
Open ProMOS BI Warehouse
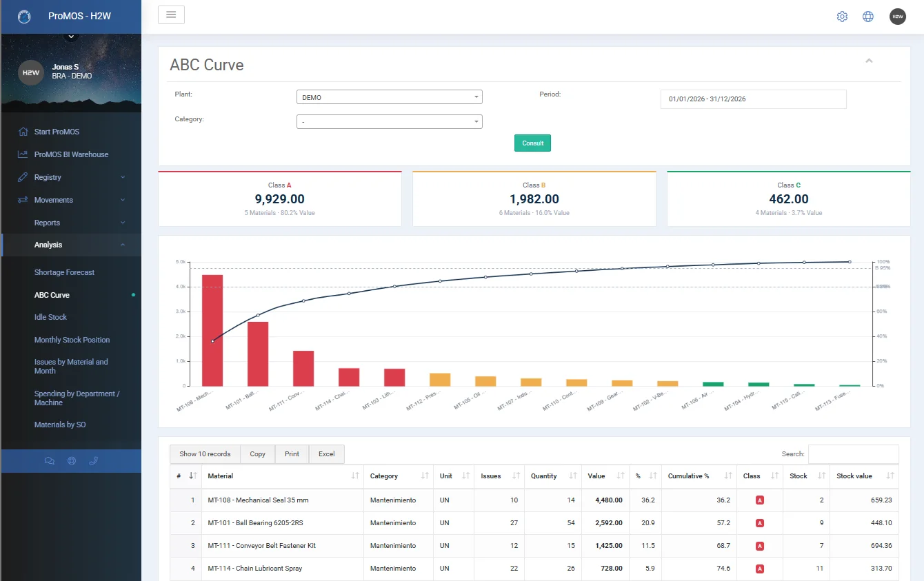tap(71, 154)
